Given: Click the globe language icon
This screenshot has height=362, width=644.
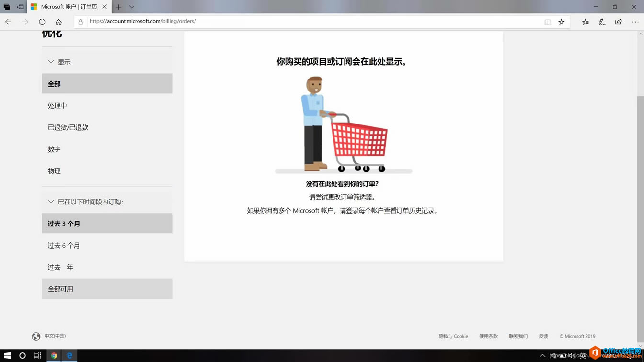Looking at the screenshot, I should click(x=36, y=337).
